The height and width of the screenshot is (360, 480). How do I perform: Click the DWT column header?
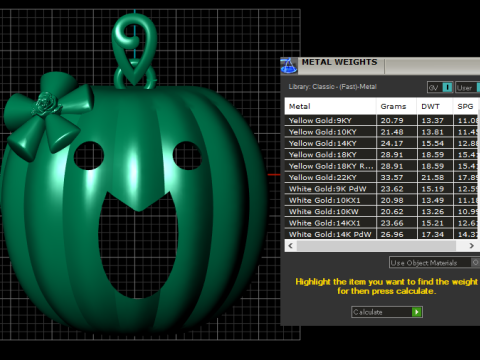(x=435, y=106)
